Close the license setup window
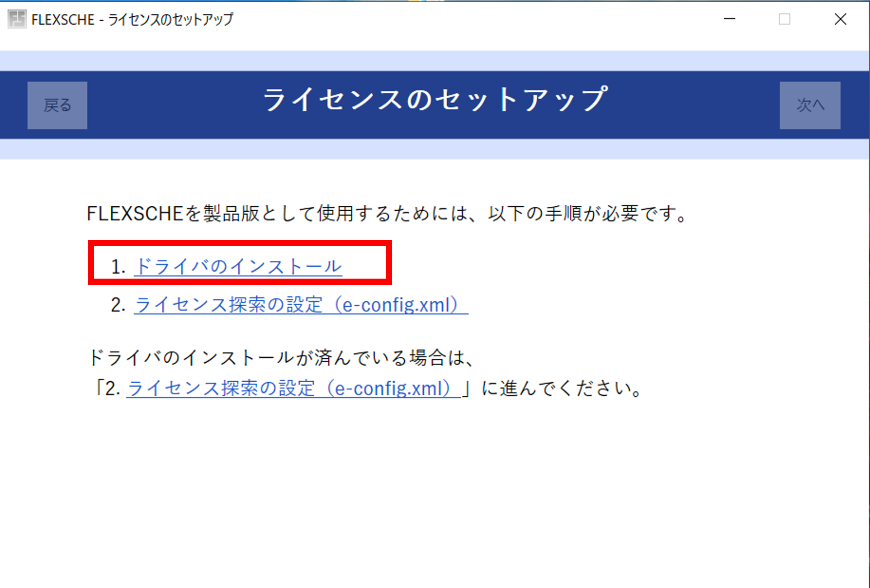 840,19
